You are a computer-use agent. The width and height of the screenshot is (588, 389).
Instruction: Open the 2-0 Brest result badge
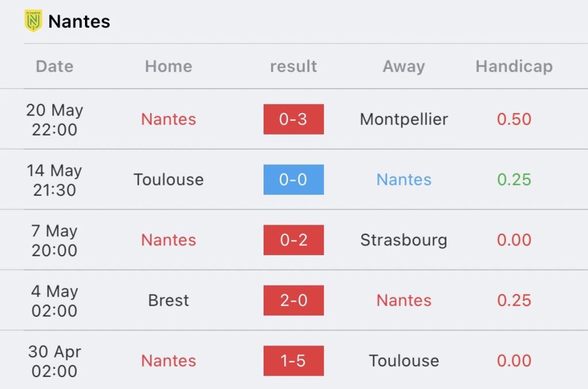pyautogui.click(x=293, y=301)
